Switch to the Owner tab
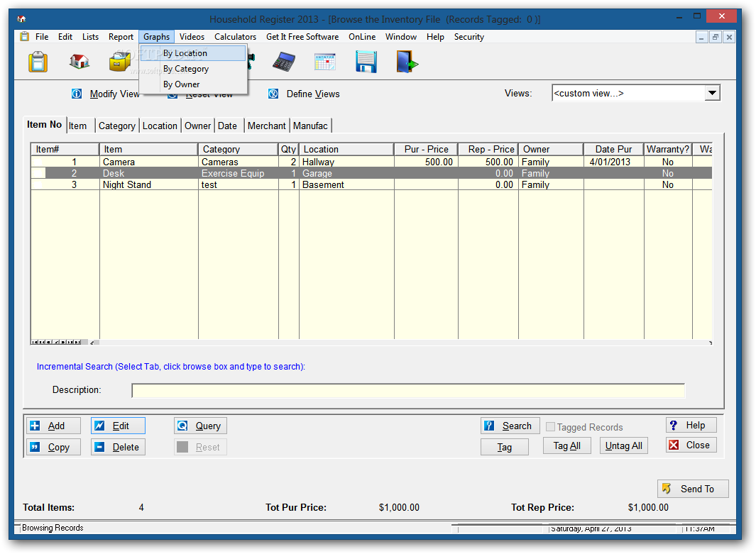756x554 pixels. pyautogui.click(x=197, y=126)
